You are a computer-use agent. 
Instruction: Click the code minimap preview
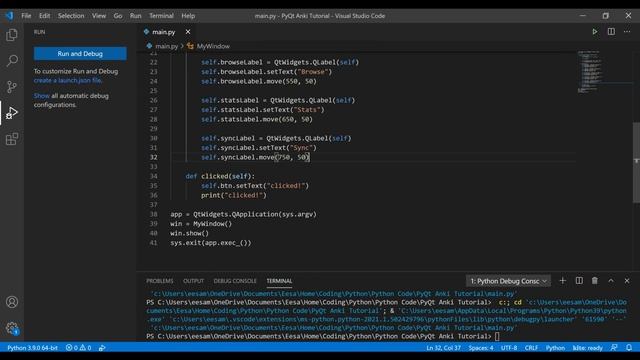click(590, 72)
